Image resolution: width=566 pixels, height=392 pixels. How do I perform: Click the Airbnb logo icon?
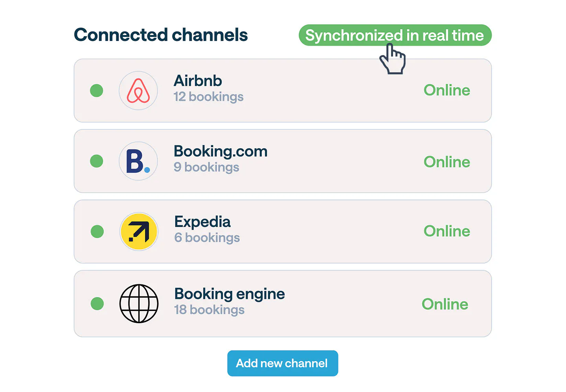point(138,90)
